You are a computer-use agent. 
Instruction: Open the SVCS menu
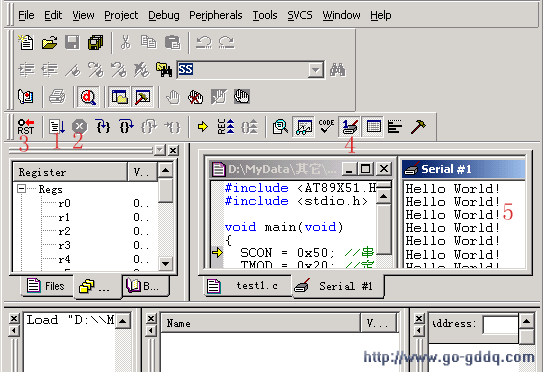point(300,15)
